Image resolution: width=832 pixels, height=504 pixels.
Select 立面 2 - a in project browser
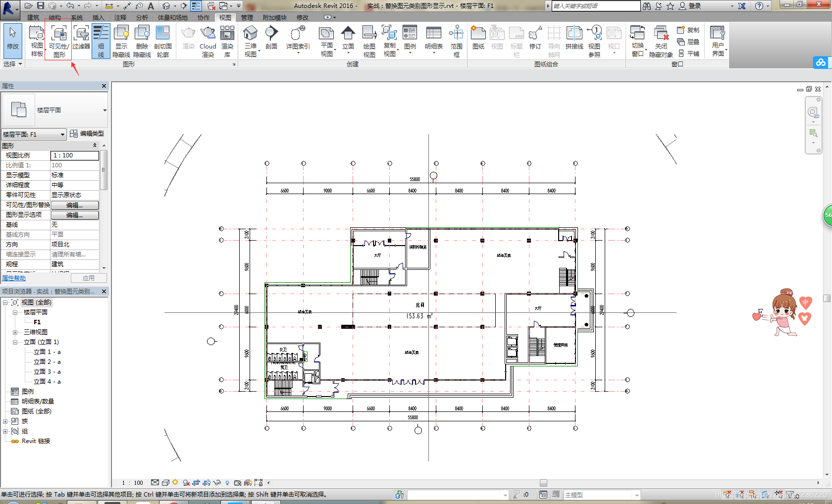47,362
